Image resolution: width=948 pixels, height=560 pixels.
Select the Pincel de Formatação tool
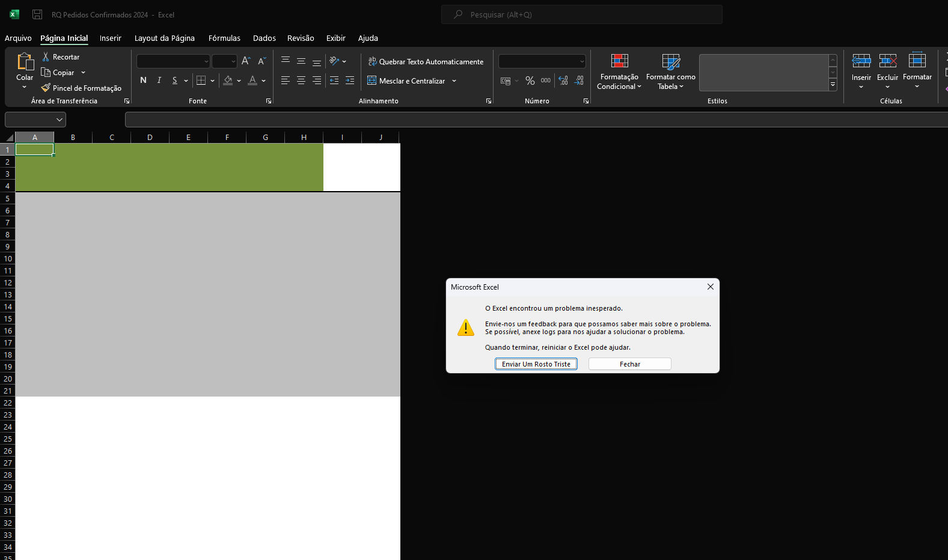click(x=81, y=88)
